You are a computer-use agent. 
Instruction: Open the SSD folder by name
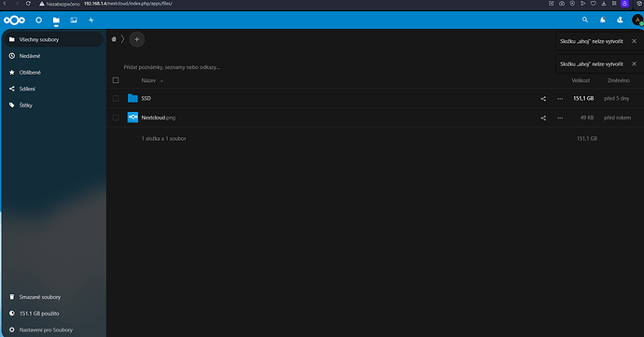[146, 99]
